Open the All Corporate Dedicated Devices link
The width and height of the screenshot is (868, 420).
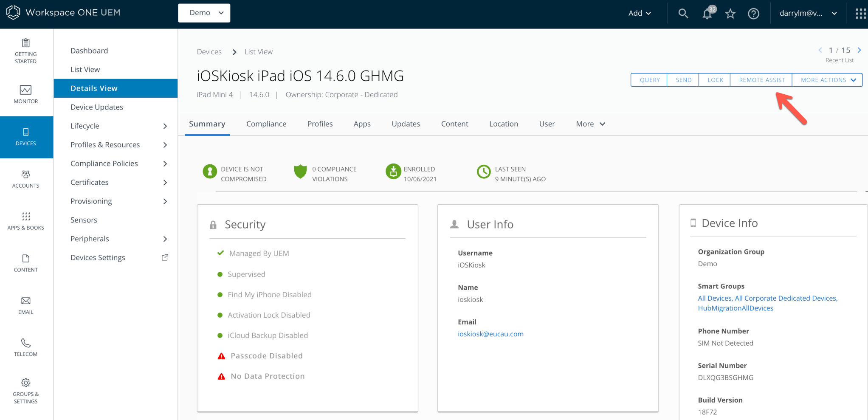click(x=786, y=298)
